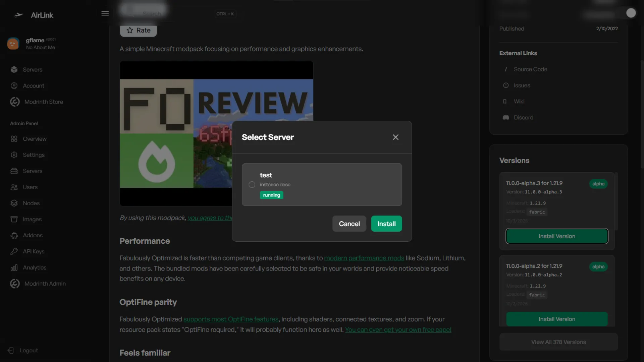Image resolution: width=644 pixels, height=362 pixels.
Task: Click the AirLink paper plane logo
Action: 19,15
